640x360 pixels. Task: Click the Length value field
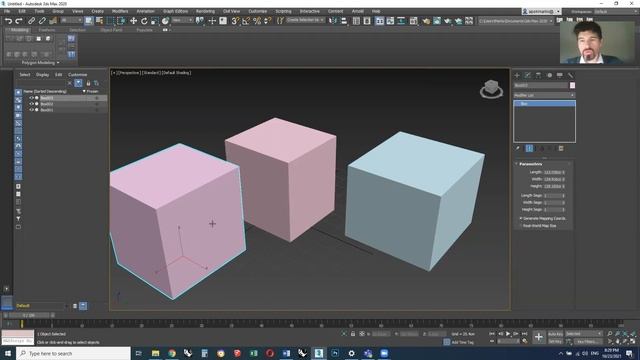[x=552, y=172]
